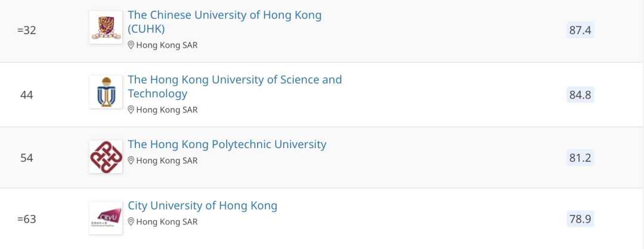Click the 87.4 overall score badge
This screenshot has width=644, height=249.
point(580,30)
